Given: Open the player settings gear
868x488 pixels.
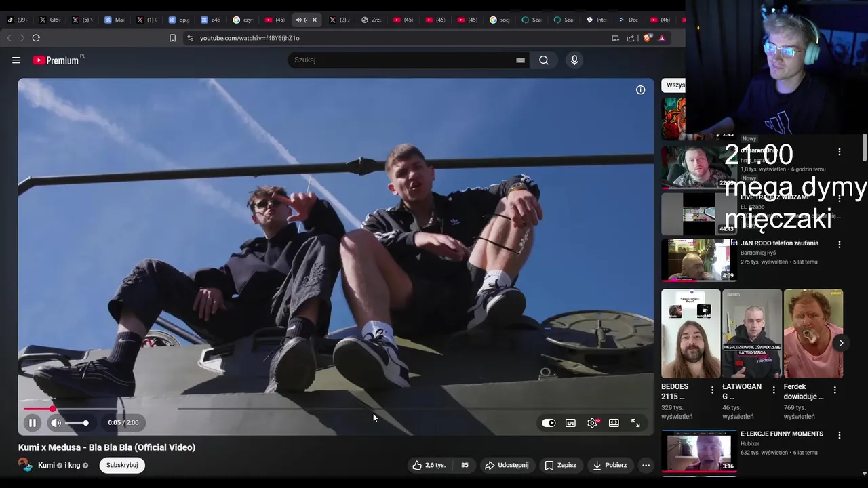Looking at the screenshot, I should pyautogui.click(x=592, y=423).
